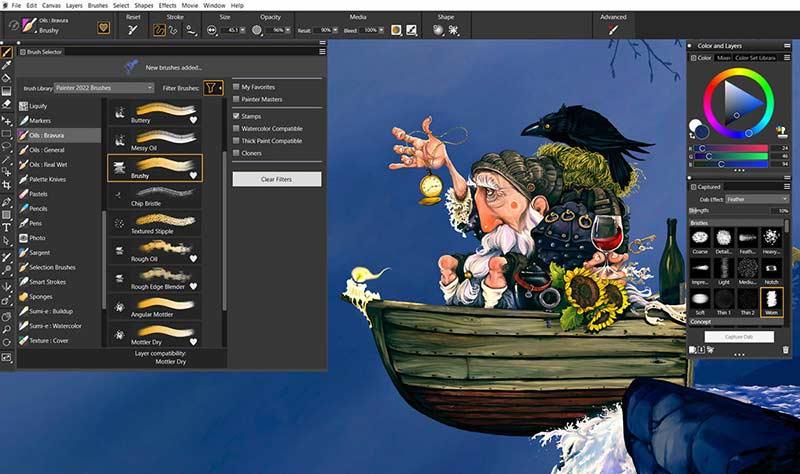Screen dimensions: 800x474
Task: Click the Clear Filters button
Action: 277,179
